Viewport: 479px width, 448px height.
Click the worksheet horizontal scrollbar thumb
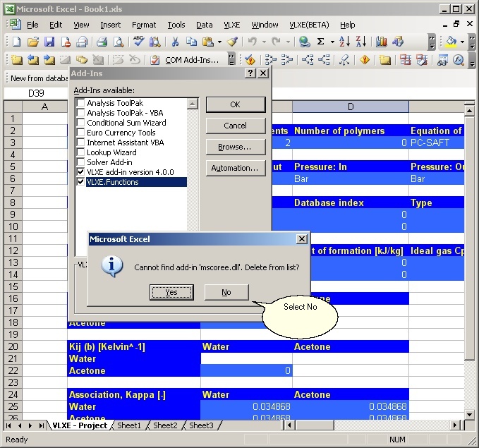[315, 425]
